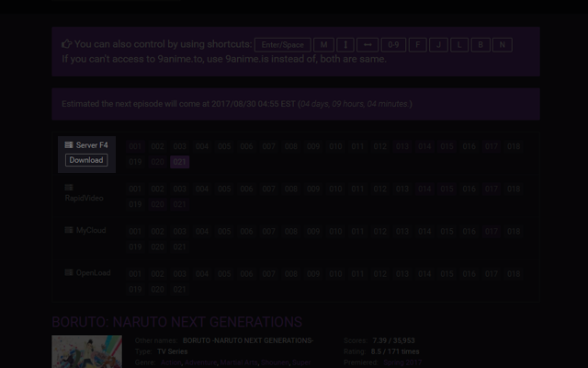Click the Action genre link
Screen dimensions: 588x368
click(171, 362)
